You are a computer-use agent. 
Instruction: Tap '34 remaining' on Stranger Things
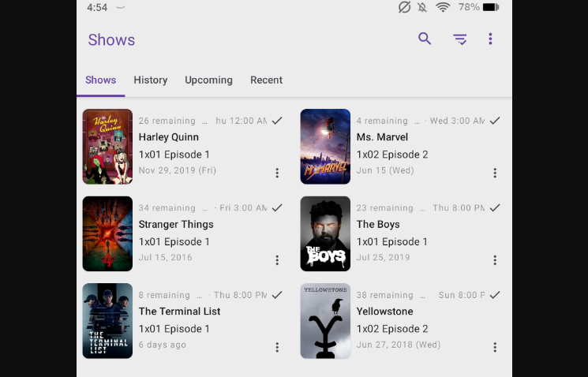(167, 208)
